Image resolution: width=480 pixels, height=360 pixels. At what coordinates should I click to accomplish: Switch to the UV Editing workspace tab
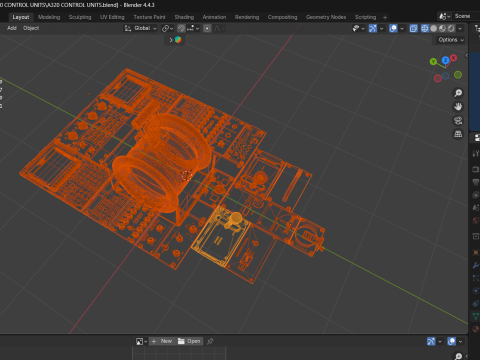pyautogui.click(x=112, y=17)
